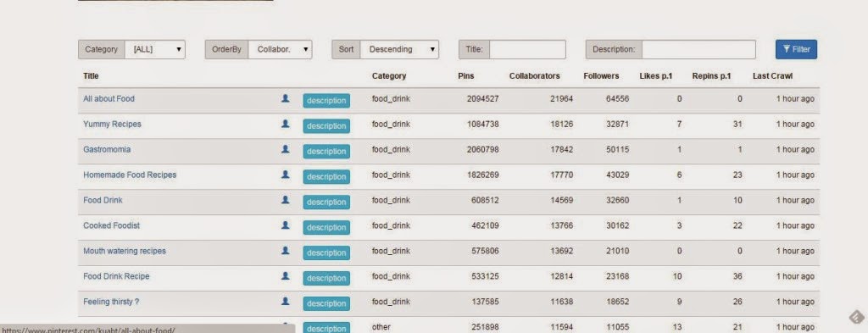Image resolution: width=868 pixels, height=333 pixels.
Task: Open the Gastromomia board link
Action: pyautogui.click(x=107, y=149)
